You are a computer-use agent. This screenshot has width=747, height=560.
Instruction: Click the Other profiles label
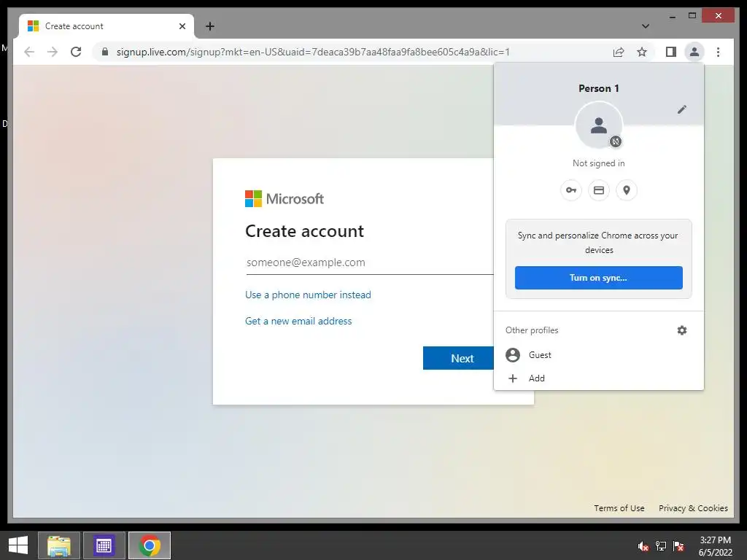[x=532, y=330]
